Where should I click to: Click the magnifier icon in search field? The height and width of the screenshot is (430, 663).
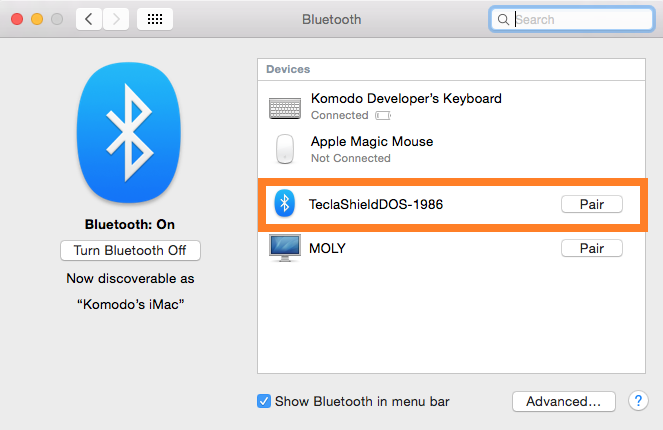(x=503, y=19)
